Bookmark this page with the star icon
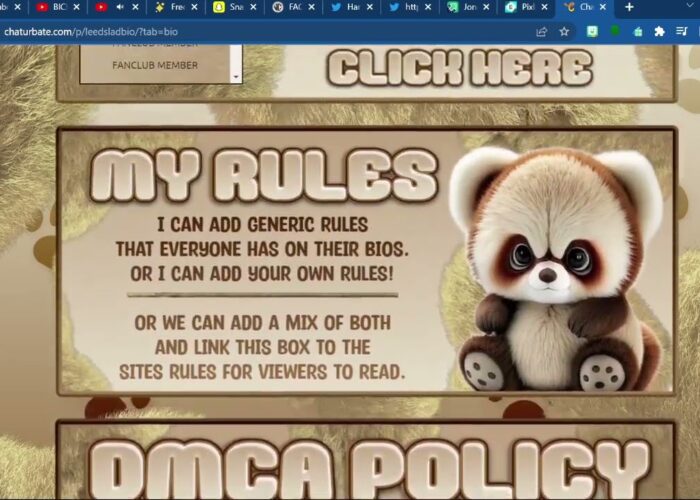The height and width of the screenshot is (500, 700). [x=564, y=31]
